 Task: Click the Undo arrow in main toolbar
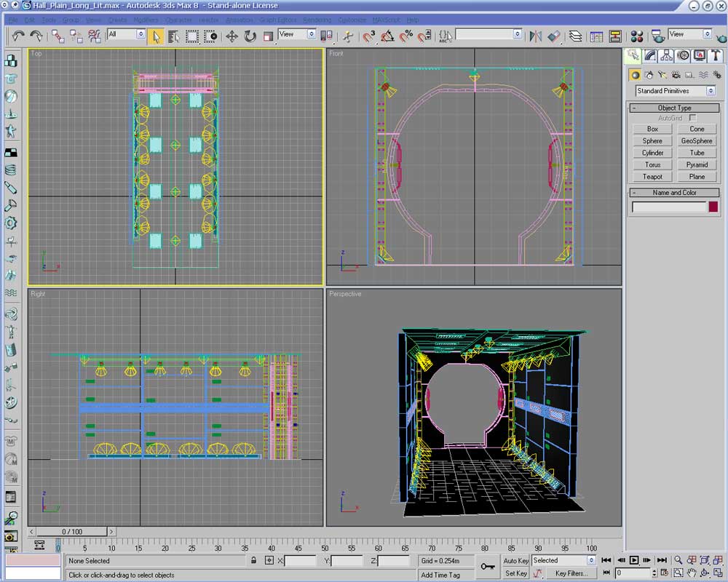coord(18,35)
